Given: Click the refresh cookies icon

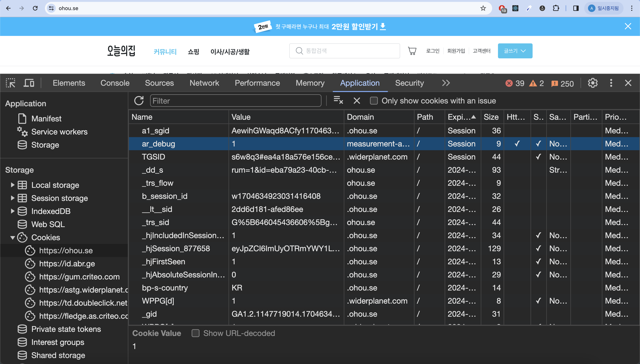Looking at the screenshot, I should (x=139, y=101).
